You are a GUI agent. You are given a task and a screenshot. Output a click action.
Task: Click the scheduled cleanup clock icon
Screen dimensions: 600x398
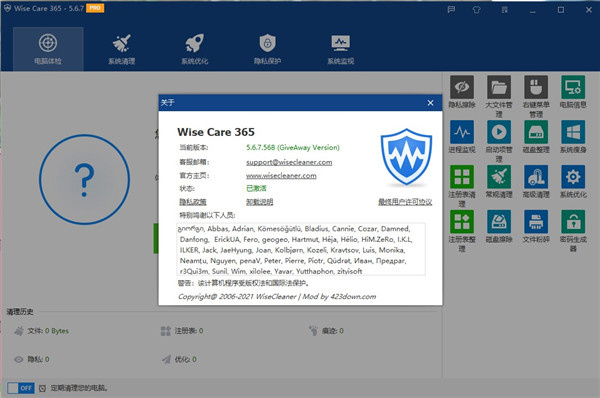(42, 388)
